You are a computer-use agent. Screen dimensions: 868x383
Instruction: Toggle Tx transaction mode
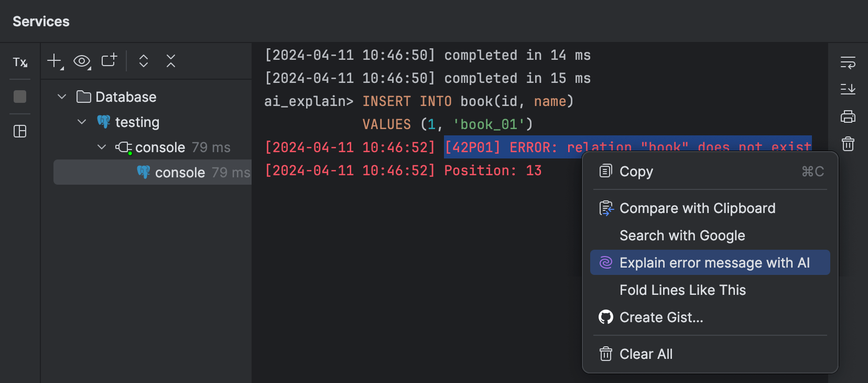19,62
